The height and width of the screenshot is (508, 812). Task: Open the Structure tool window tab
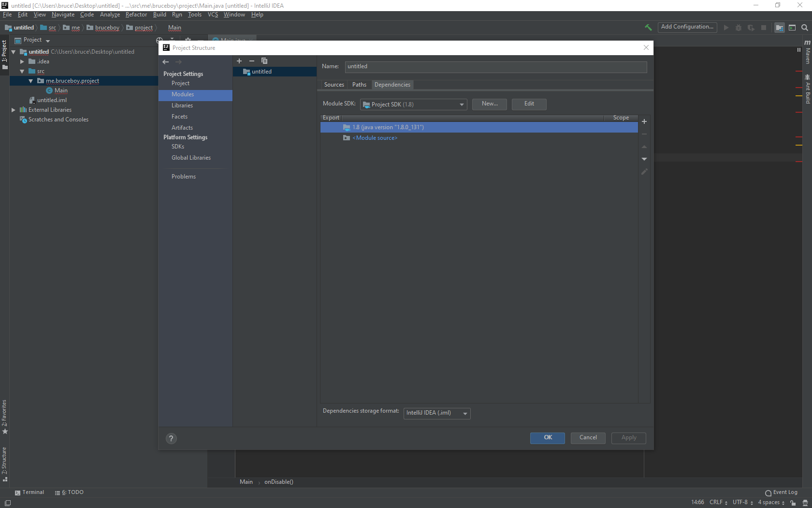[x=4, y=464]
